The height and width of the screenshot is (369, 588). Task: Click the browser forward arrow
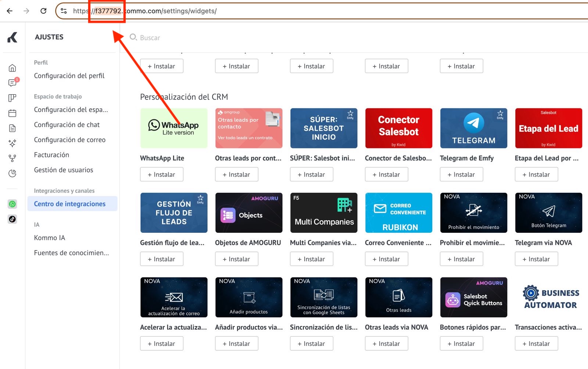pyautogui.click(x=26, y=11)
